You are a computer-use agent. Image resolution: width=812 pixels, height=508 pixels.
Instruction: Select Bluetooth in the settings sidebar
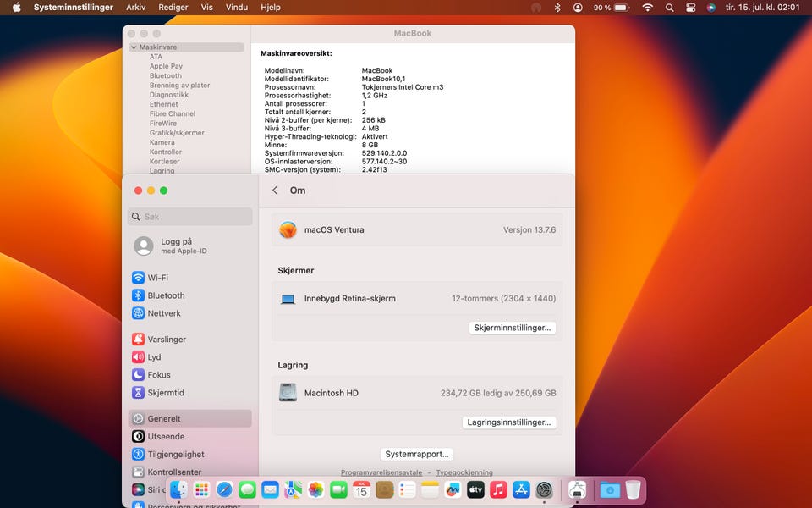[x=166, y=295]
